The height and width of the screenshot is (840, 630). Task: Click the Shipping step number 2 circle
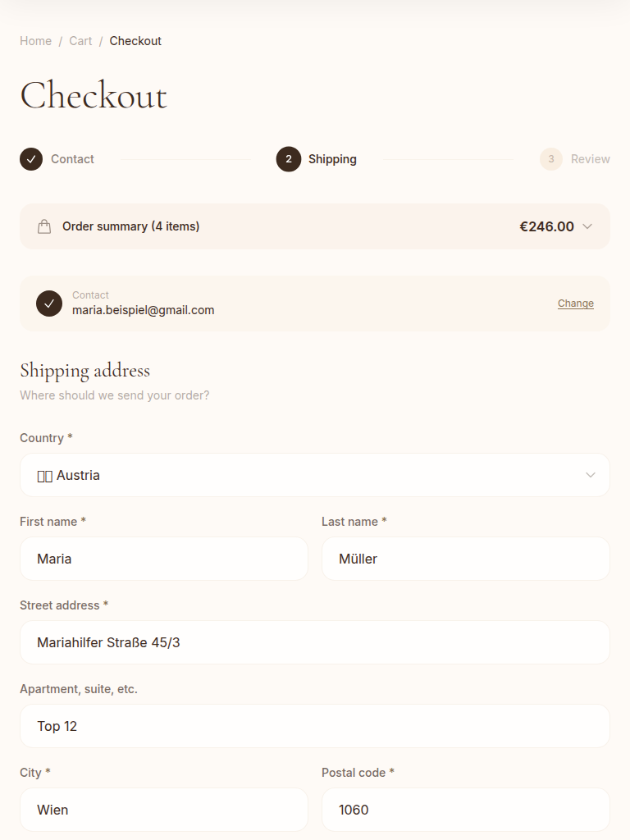(289, 159)
